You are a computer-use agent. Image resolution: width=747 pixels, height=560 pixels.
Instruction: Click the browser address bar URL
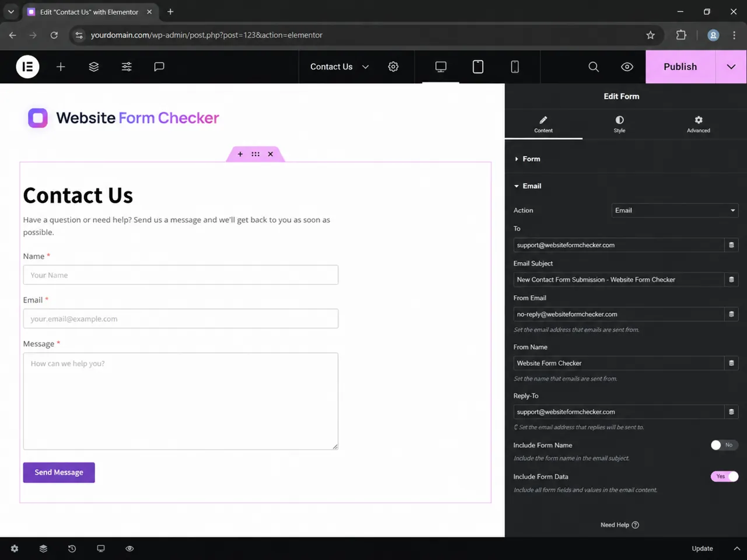pyautogui.click(x=207, y=35)
